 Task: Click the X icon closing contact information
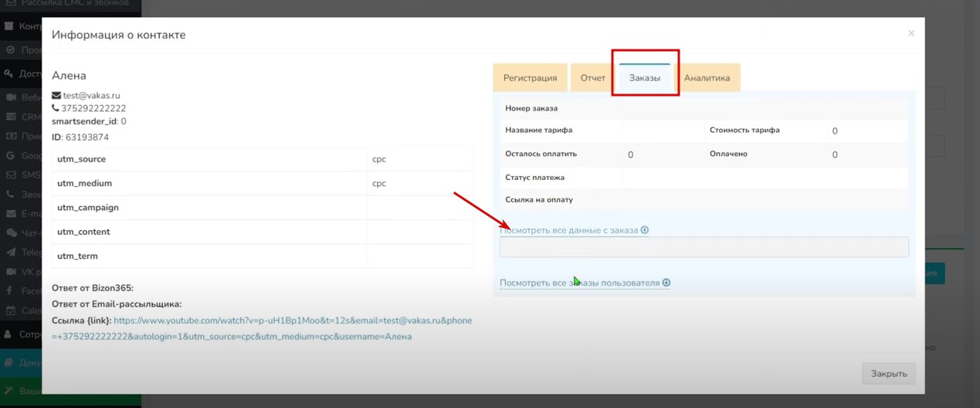click(x=911, y=33)
